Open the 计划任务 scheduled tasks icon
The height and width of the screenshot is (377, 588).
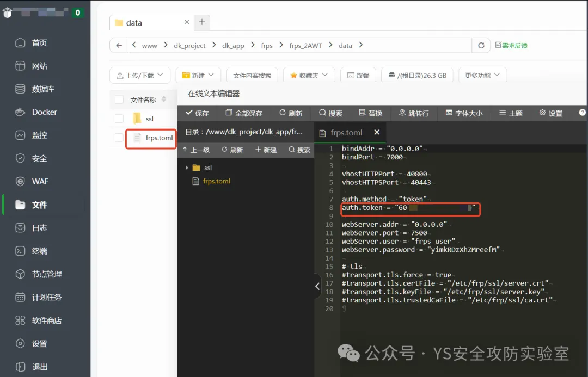pyautogui.click(x=20, y=297)
